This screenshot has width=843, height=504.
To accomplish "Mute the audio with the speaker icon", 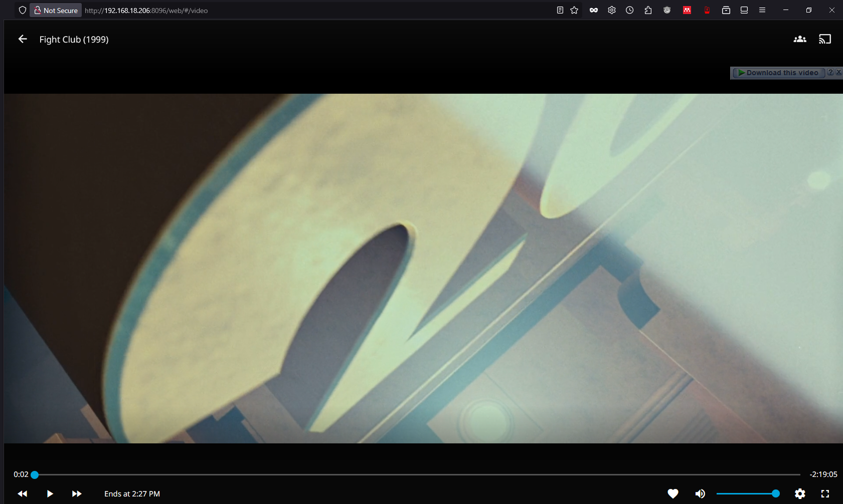I will tap(700, 493).
